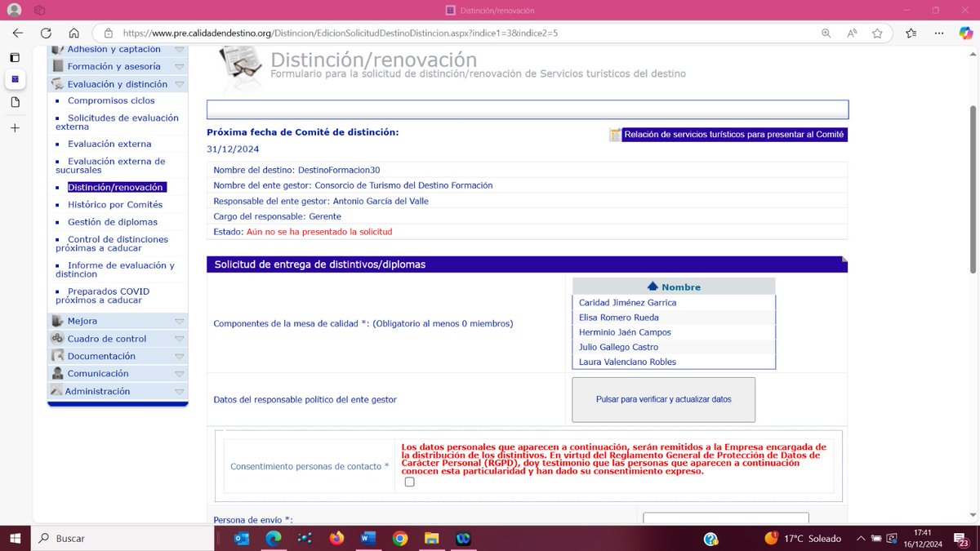Open Preparados COVID próximos a caducar
The width and height of the screenshot is (980, 551).
[x=103, y=295]
